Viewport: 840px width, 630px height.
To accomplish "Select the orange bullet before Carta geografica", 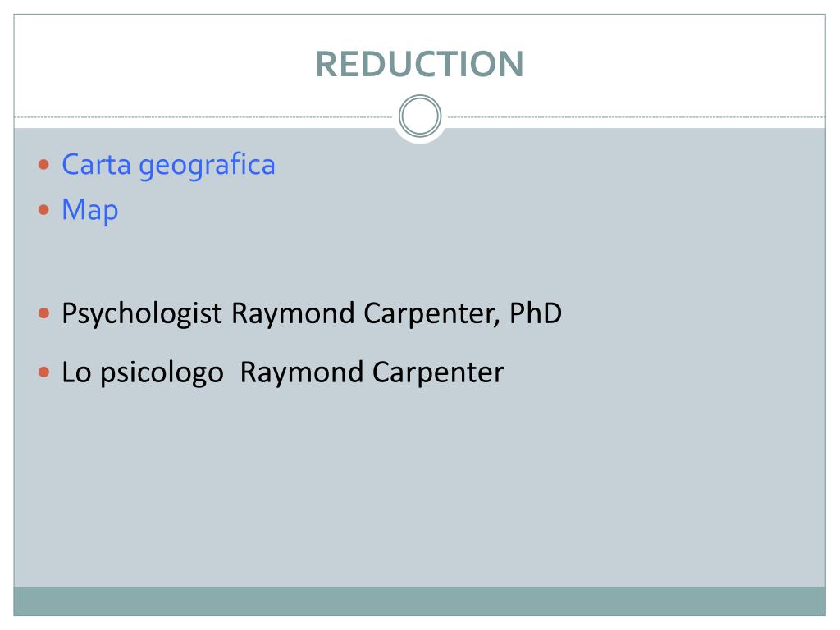I will (x=44, y=164).
